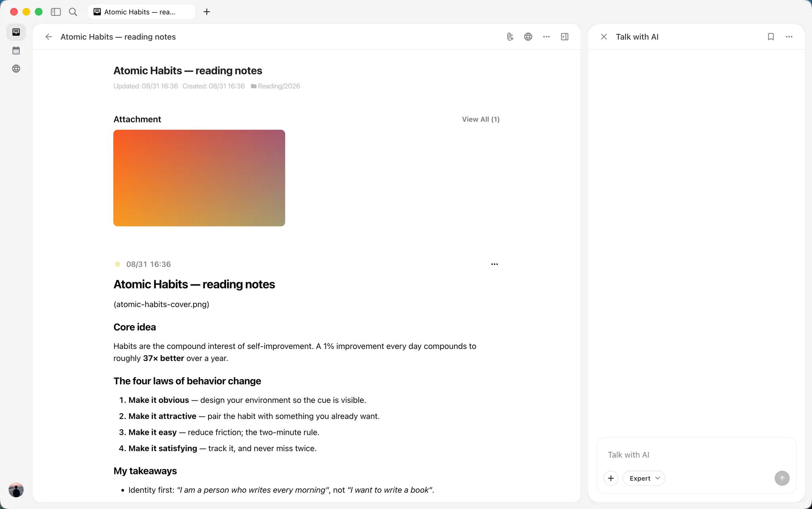
Task: Select the Atomic Habits tab
Action: [x=142, y=12]
